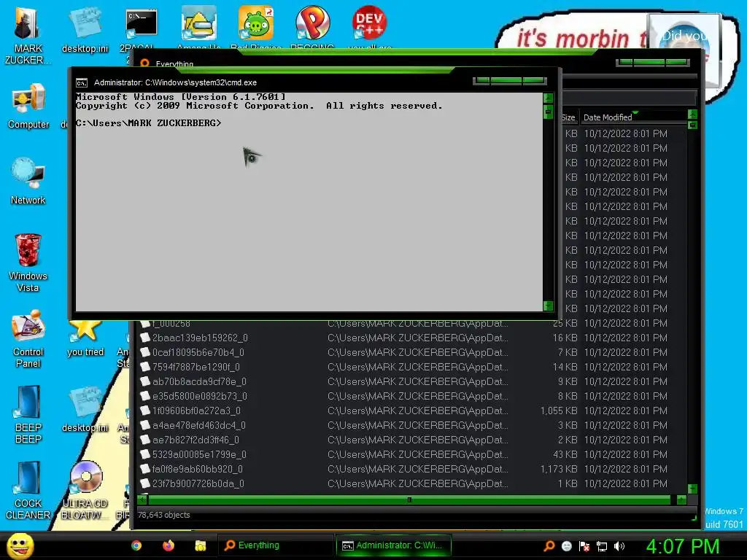Image resolution: width=747 pixels, height=560 pixels.
Task: Switch to Administrator cmd taskbar button
Action: (x=393, y=545)
